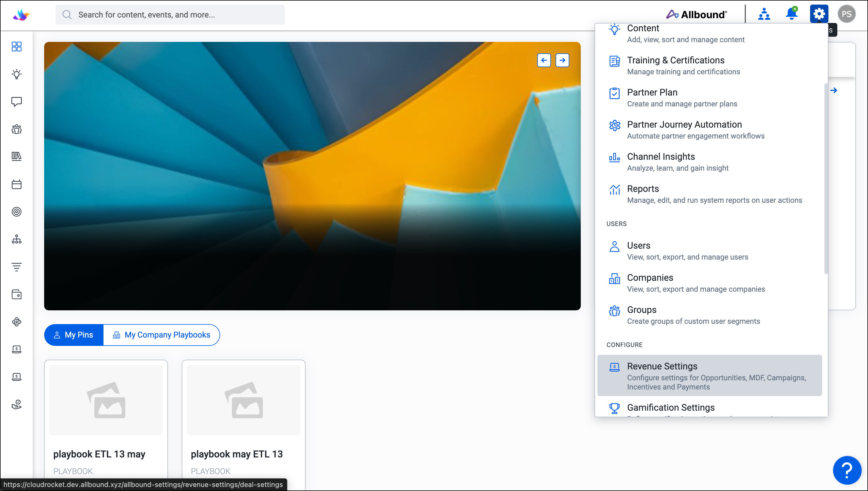
Task: Go to previous banner slide
Action: (544, 60)
